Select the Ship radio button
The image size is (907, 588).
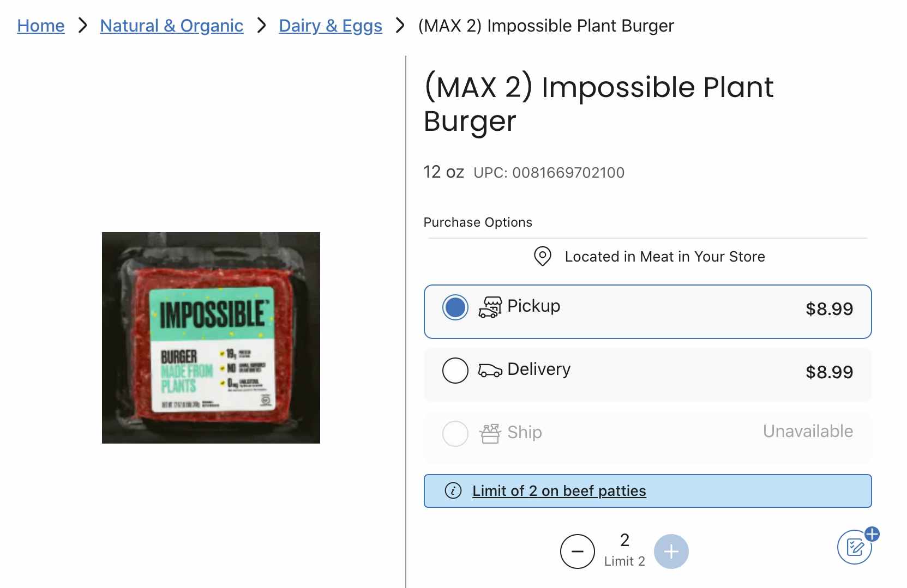[x=455, y=434]
